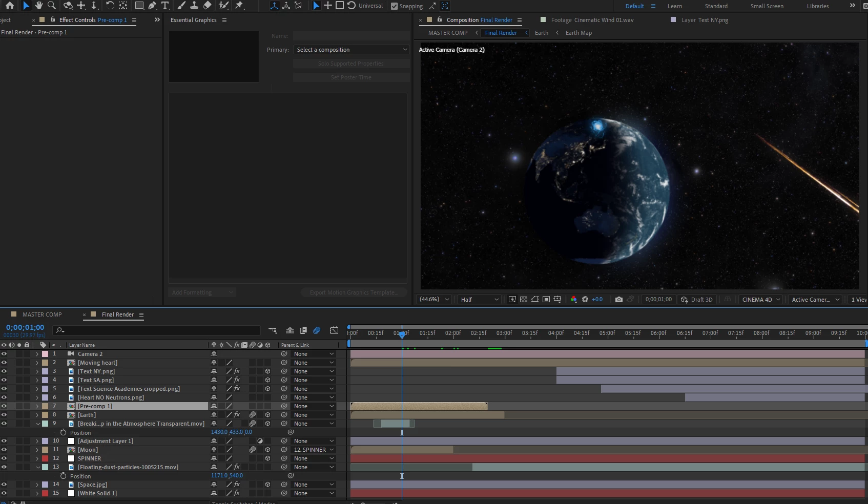Click the Earth Map breadcrumb link
868x504 pixels.
[x=578, y=33]
